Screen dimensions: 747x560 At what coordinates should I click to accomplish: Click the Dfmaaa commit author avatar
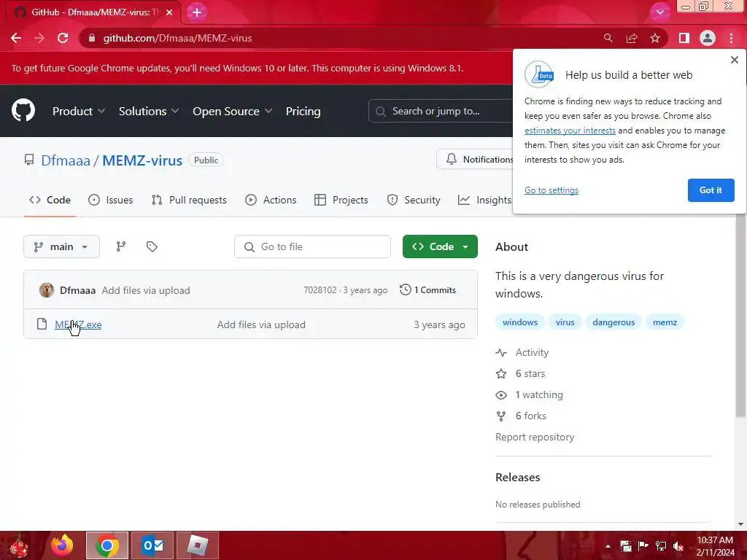click(46, 290)
